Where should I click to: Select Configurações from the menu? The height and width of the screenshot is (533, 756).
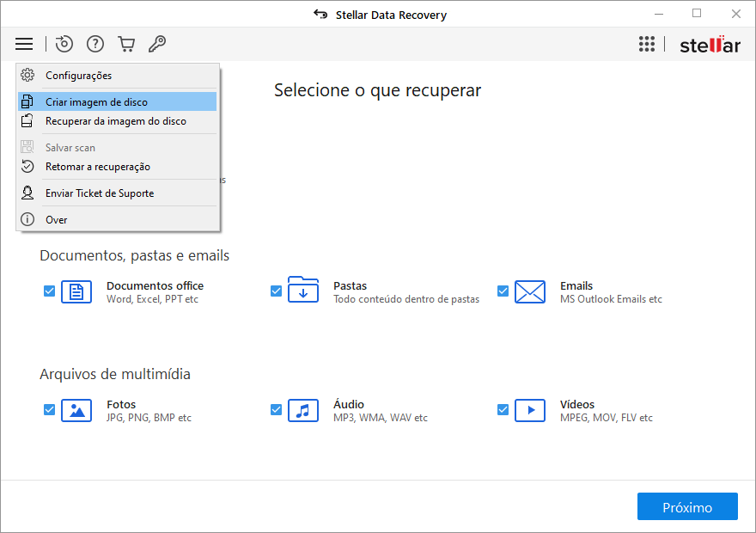[x=78, y=76]
